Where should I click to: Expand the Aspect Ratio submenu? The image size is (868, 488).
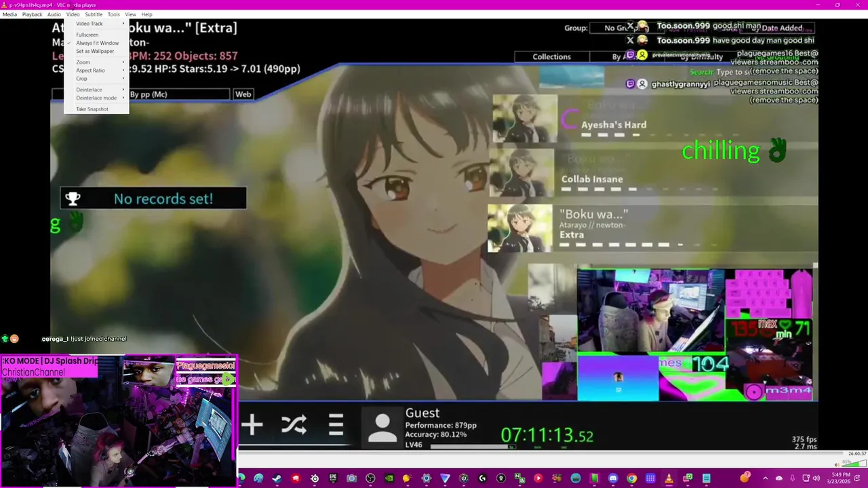(x=96, y=70)
